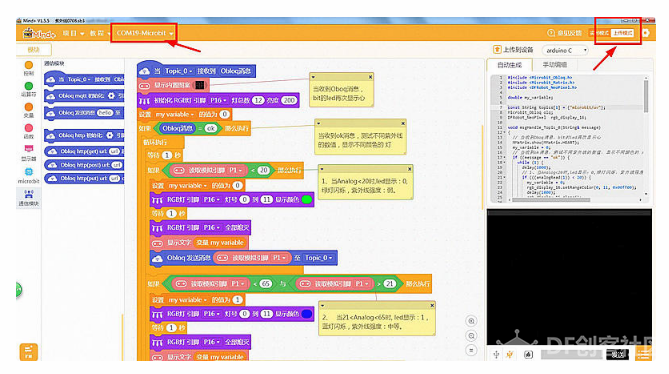Click the USB serial icon below the console
This screenshot has height=374, width=669.
496,354
